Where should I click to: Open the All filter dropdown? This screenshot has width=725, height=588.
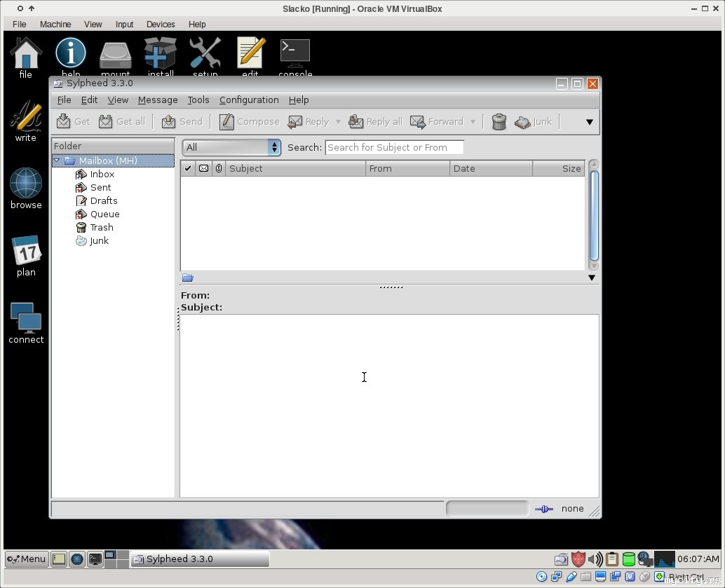pyautogui.click(x=231, y=147)
